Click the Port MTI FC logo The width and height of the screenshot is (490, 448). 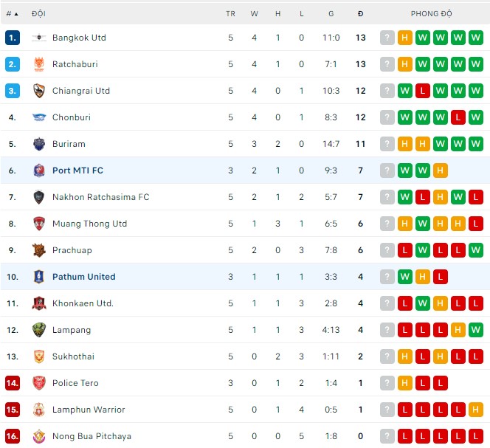click(39, 170)
